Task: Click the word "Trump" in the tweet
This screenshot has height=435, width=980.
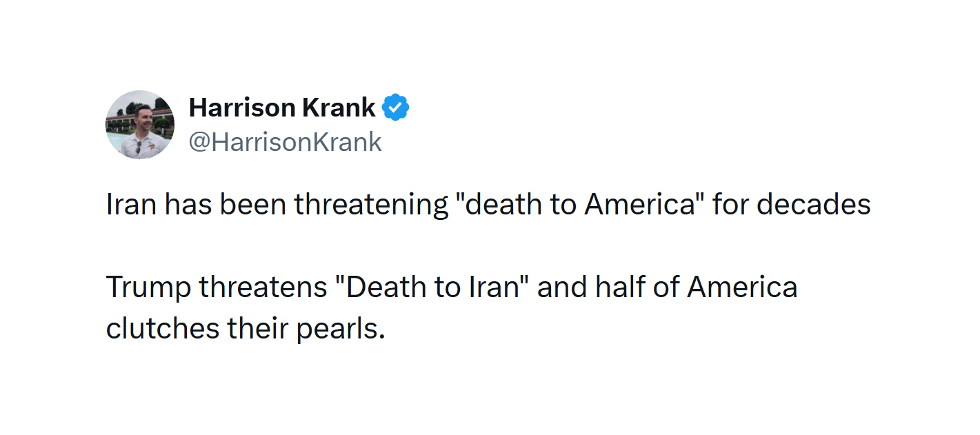Action: tap(148, 287)
